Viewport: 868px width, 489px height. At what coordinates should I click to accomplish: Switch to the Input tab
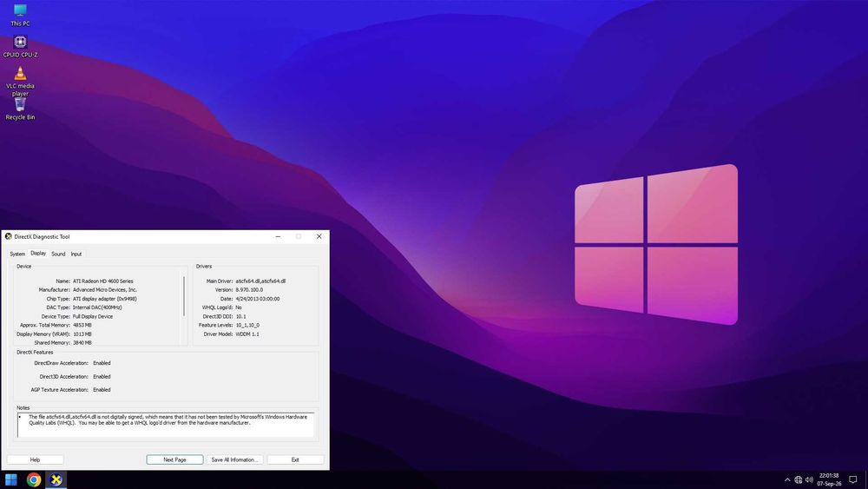[76, 254]
